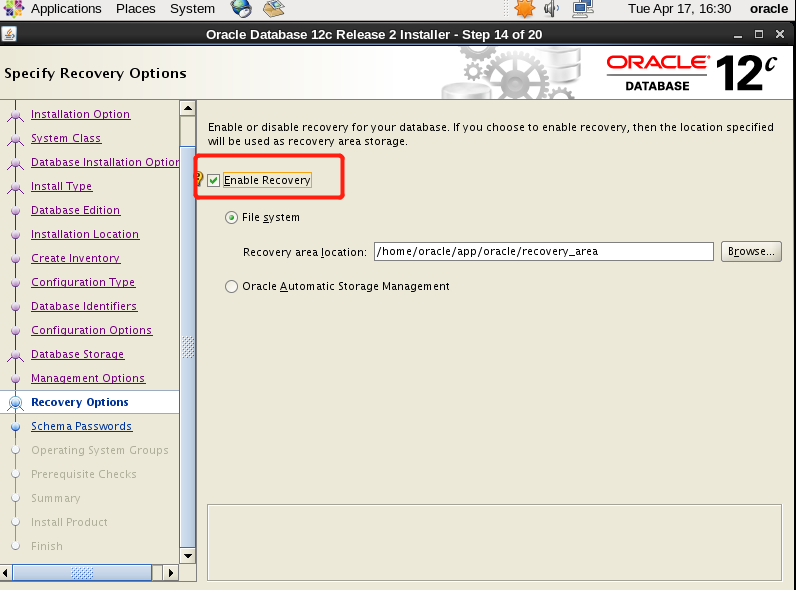
Task: Go to Database Storage step
Action: (x=78, y=354)
